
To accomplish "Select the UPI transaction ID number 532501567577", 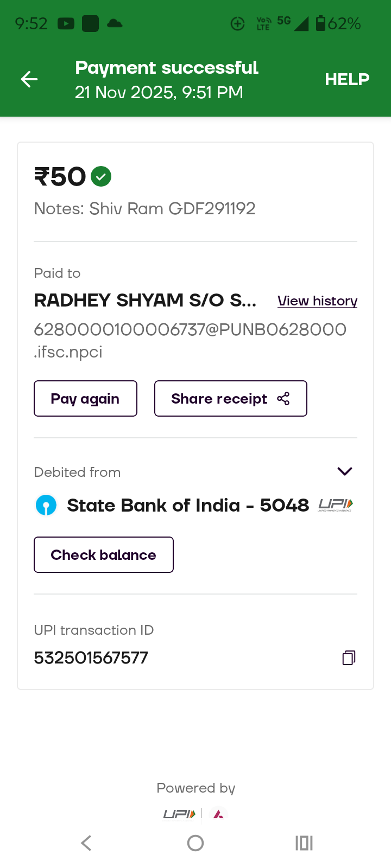I will (91, 658).
